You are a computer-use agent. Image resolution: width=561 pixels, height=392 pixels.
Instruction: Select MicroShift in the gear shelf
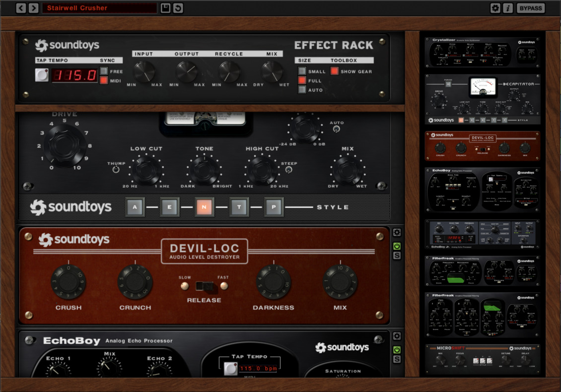coord(482,359)
